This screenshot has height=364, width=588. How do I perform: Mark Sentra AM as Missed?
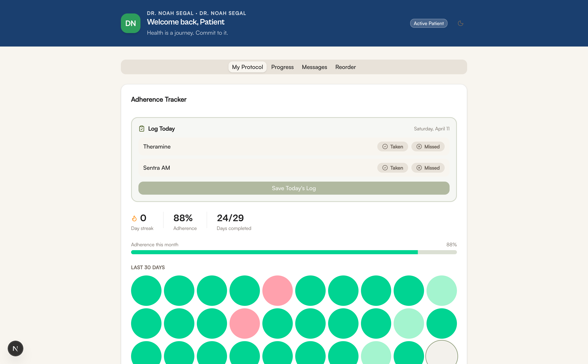point(428,168)
